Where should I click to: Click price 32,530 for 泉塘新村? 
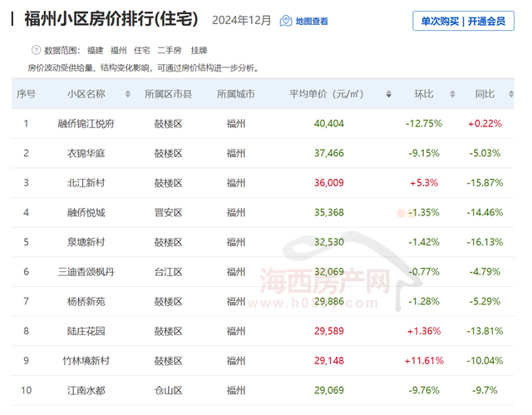click(329, 242)
